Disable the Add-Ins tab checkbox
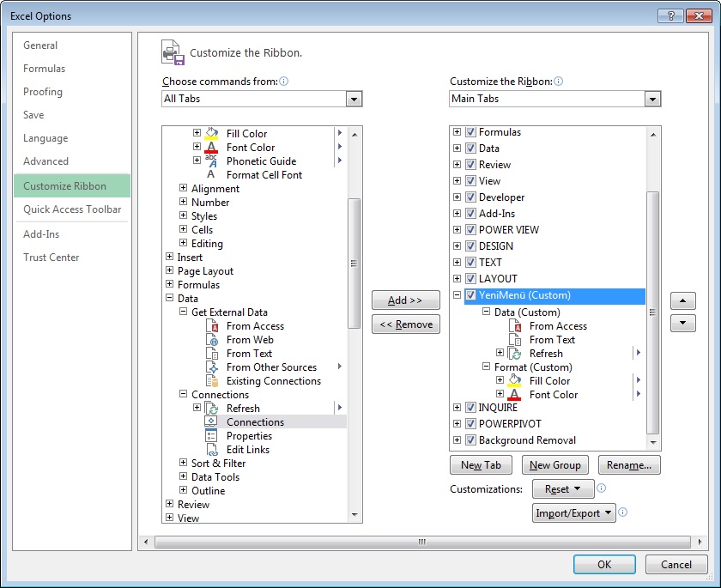The height and width of the screenshot is (588, 721). 470,214
